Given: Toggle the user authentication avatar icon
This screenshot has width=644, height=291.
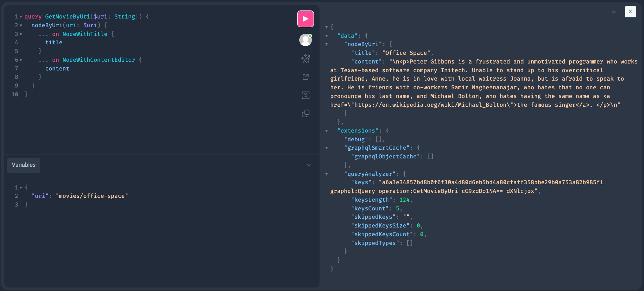Looking at the screenshot, I should coord(306,40).
